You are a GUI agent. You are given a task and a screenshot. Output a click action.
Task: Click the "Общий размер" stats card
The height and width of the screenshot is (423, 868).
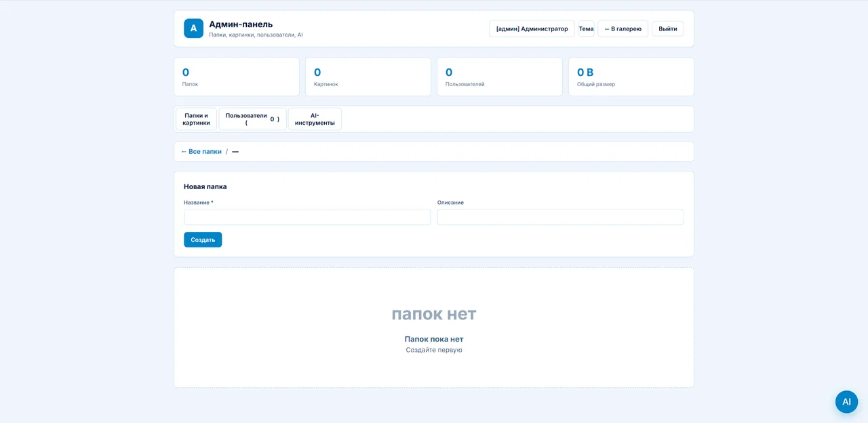[631, 77]
